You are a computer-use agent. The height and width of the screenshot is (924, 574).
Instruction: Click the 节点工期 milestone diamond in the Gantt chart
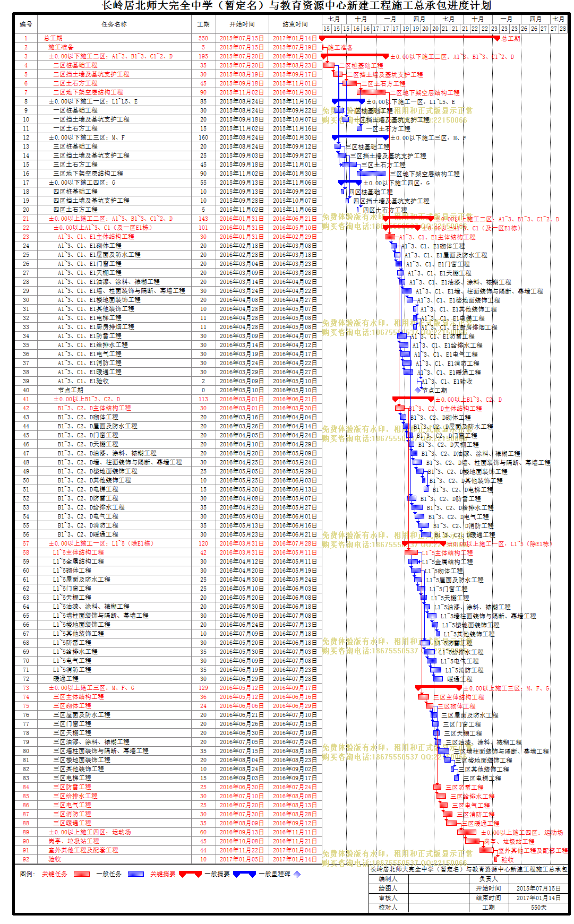tap(418, 390)
